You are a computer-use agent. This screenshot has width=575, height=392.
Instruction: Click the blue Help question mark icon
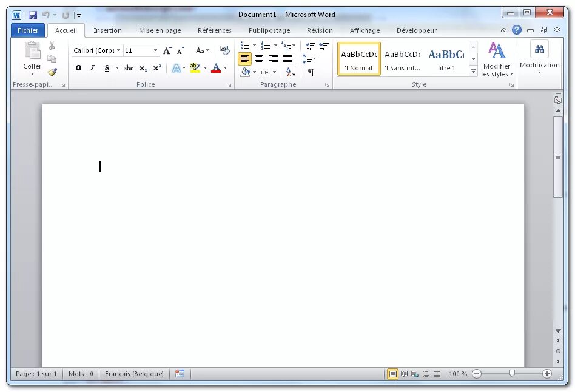[x=517, y=30]
